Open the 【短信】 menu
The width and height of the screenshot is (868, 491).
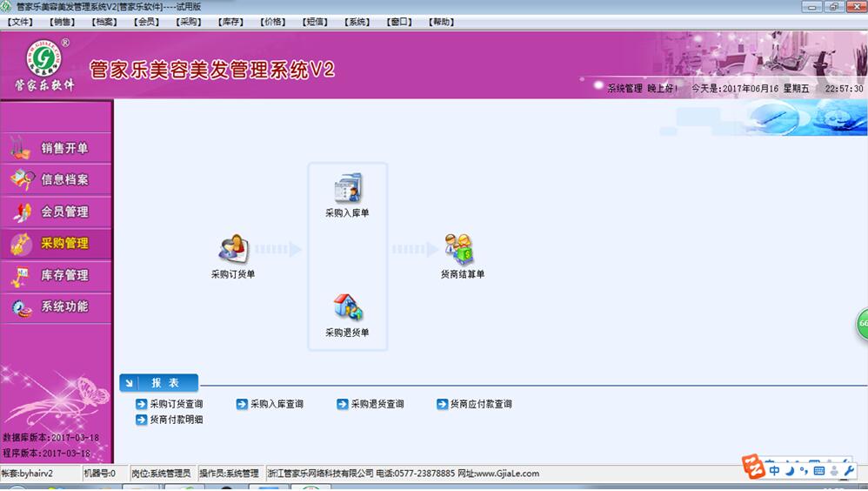pos(315,22)
